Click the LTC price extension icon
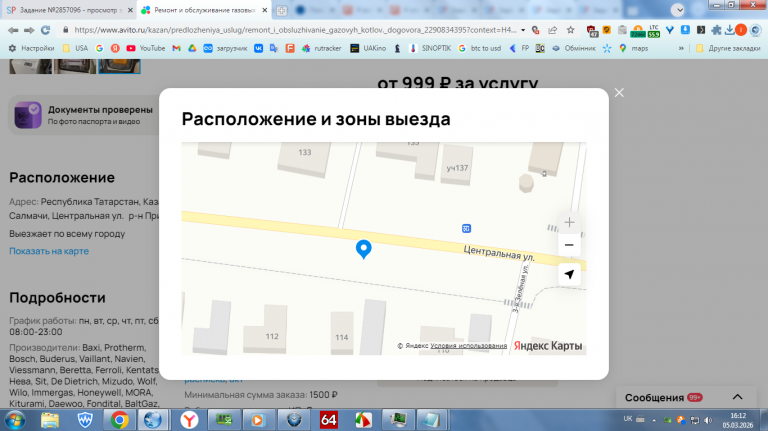 (x=653, y=30)
